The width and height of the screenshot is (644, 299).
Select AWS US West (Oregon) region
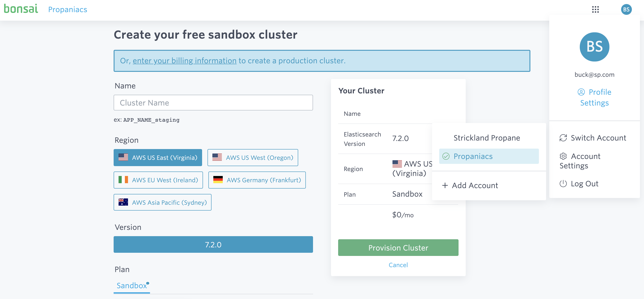point(252,158)
